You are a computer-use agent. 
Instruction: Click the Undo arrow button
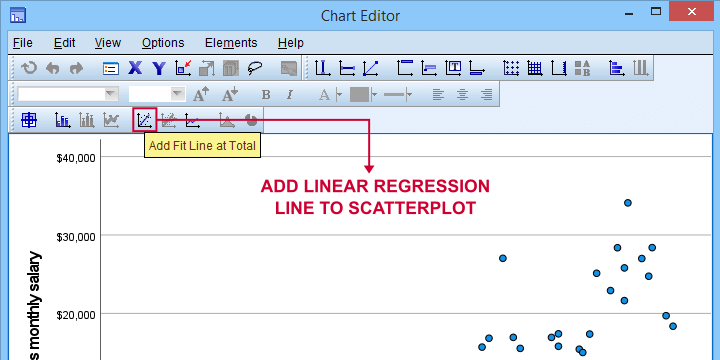coord(52,68)
